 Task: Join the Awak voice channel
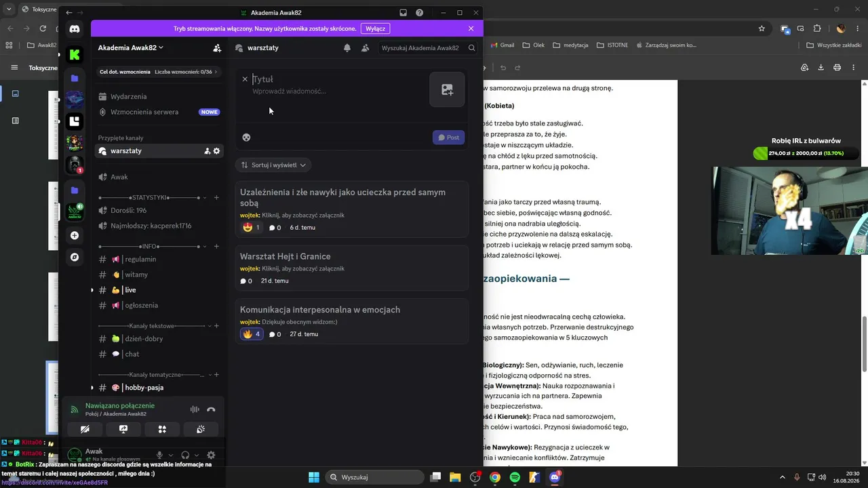159,177
